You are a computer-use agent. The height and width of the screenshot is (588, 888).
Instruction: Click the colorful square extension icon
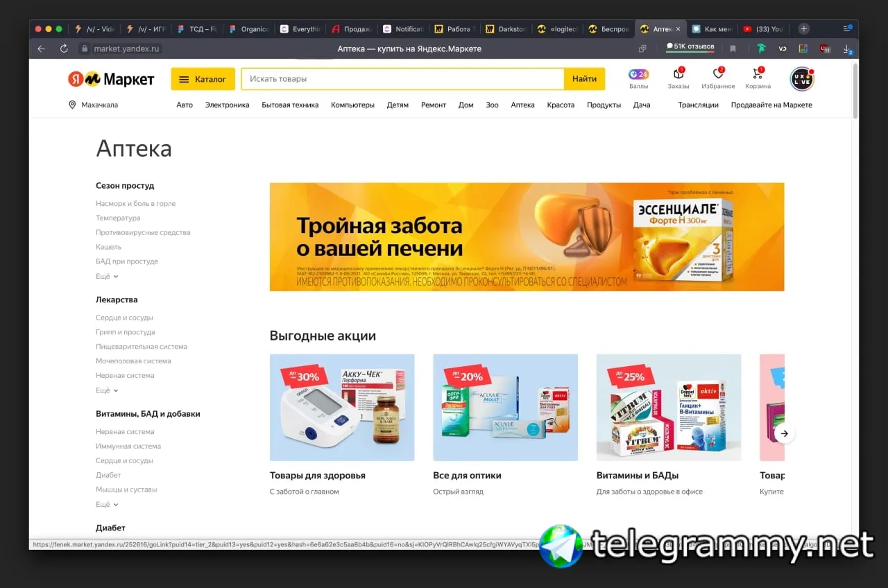[803, 49]
